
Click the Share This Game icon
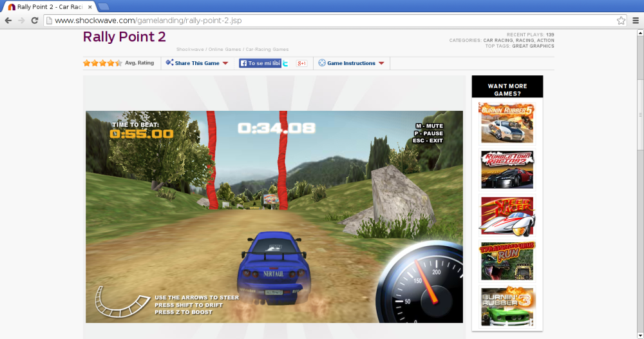click(169, 63)
